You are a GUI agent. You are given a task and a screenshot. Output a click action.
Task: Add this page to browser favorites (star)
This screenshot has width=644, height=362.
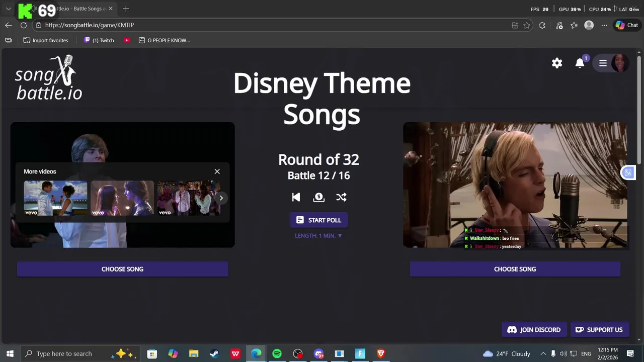pos(527,25)
